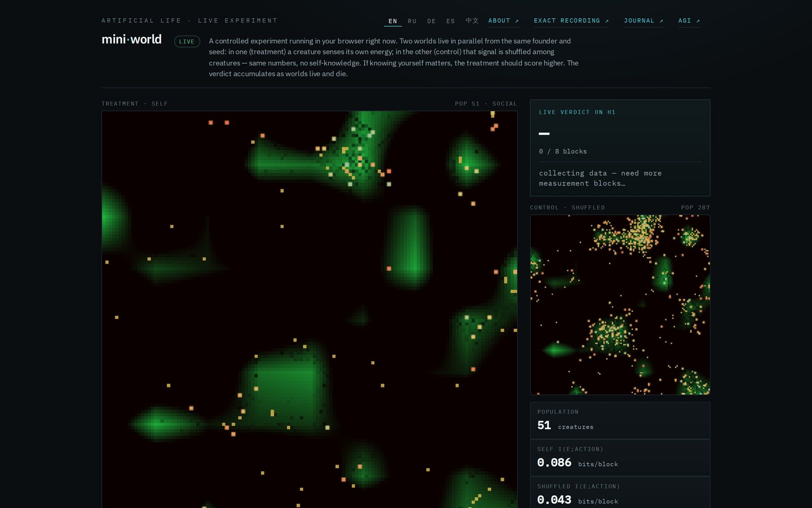Click the 'LIVE VERDICT ON H1' heading

click(x=577, y=112)
